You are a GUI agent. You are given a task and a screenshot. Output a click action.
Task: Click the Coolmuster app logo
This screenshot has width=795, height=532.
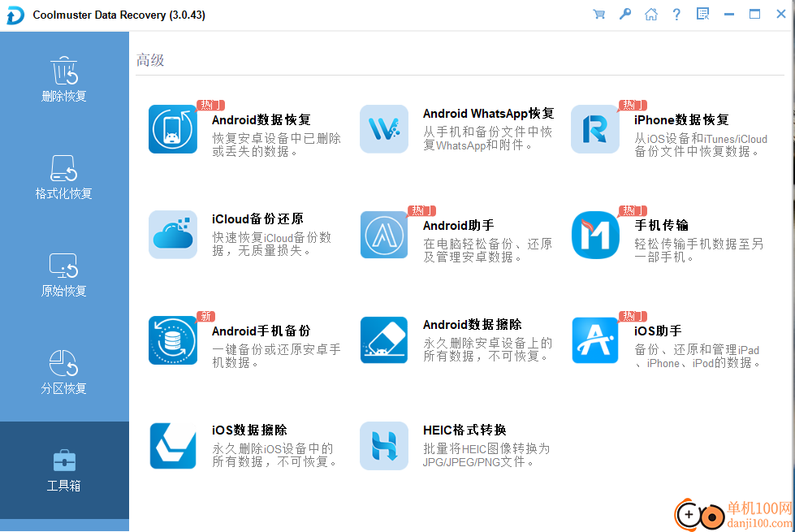[x=15, y=15]
